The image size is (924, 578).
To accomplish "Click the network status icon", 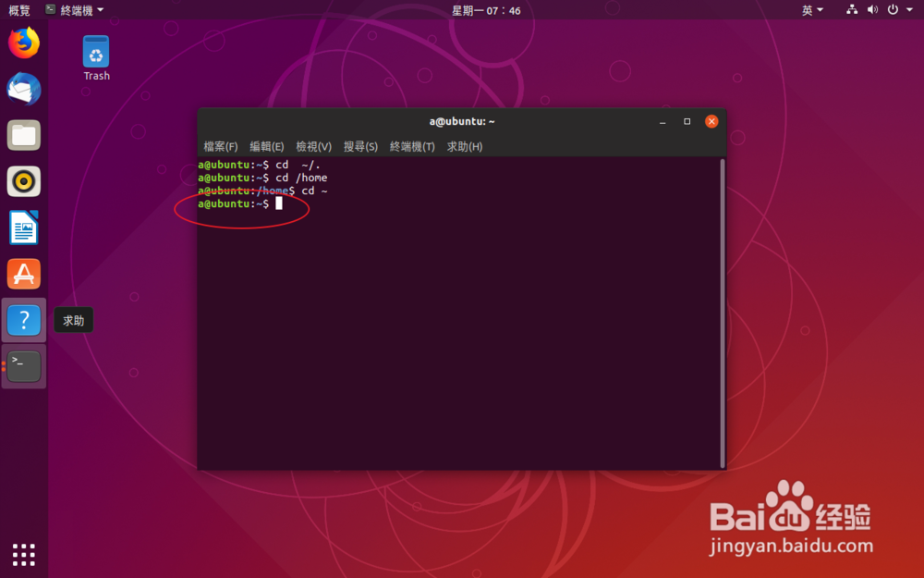I will pos(852,9).
